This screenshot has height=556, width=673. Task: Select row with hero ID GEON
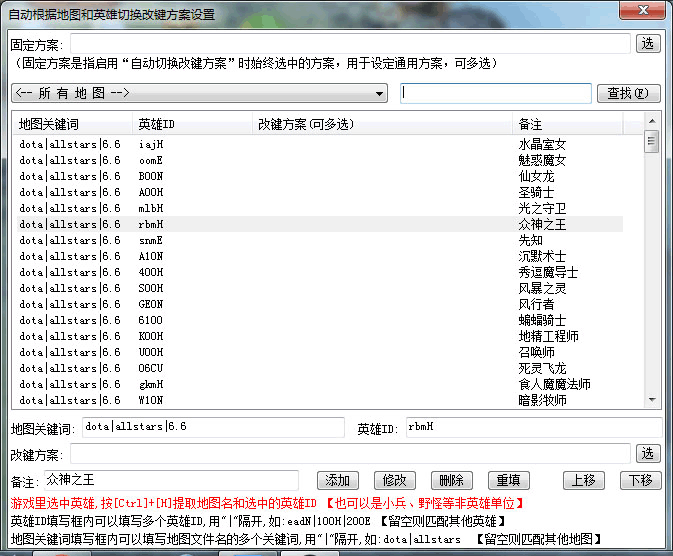point(320,304)
